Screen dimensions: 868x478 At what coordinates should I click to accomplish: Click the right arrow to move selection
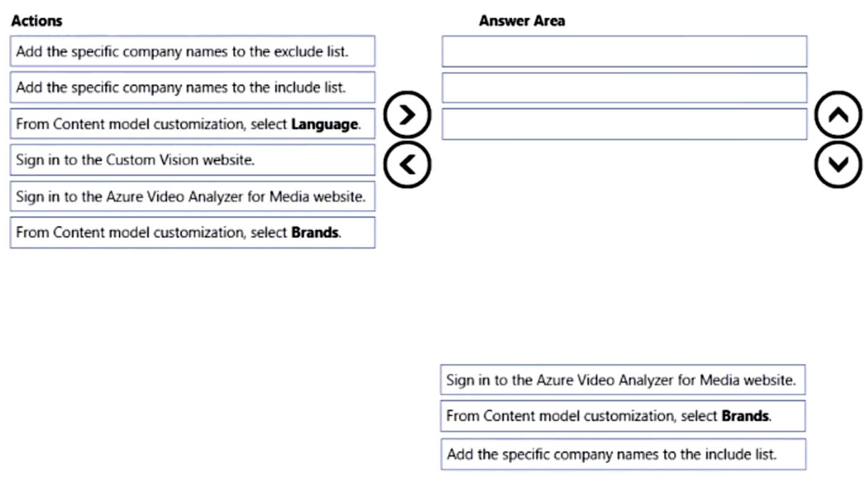407,114
